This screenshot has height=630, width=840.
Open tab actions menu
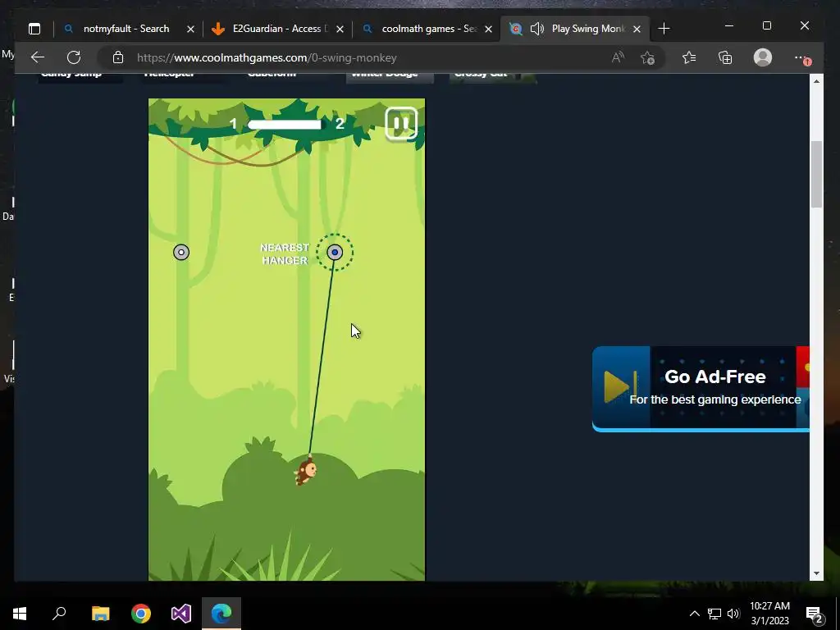pyautogui.click(x=34, y=29)
